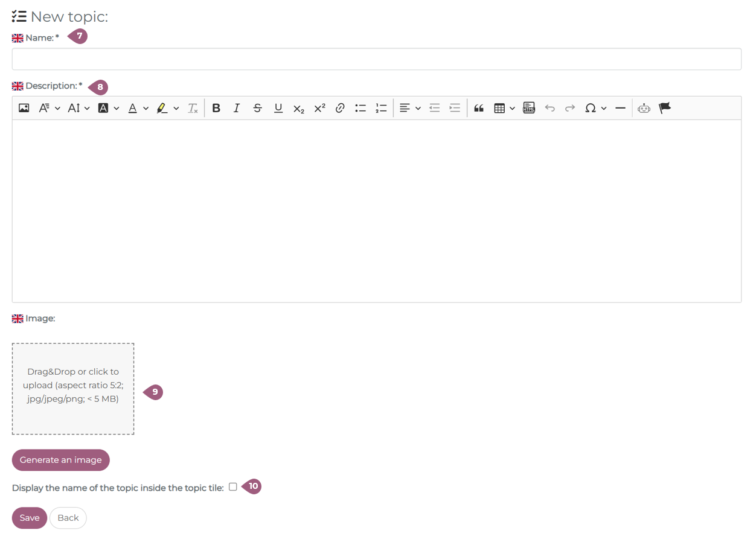Toggle underline text formatting
The image size is (756, 542).
[278, 108]
